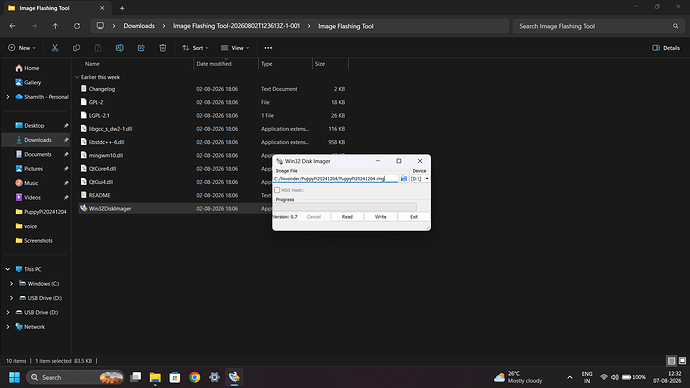Select the GPL-2 file

click(96, 102)
